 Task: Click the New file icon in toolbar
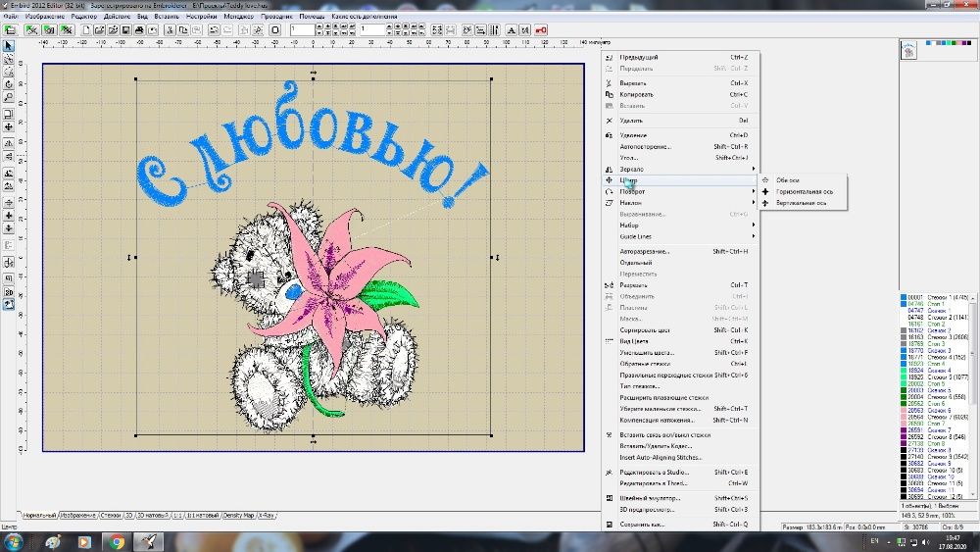point(86,29)
